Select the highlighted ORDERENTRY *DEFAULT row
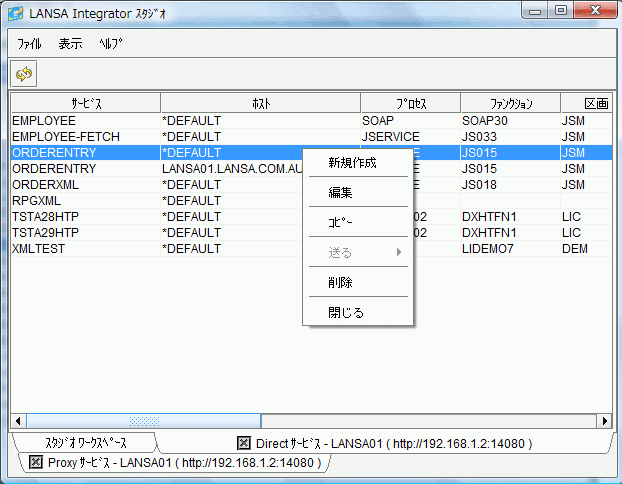This screenshot has height=484, width=622. click(x=311, y=153)
